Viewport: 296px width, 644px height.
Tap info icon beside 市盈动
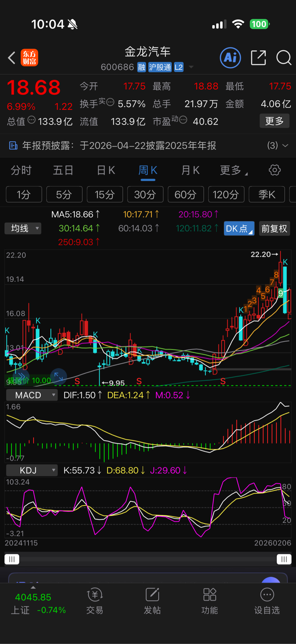(183, 120)
